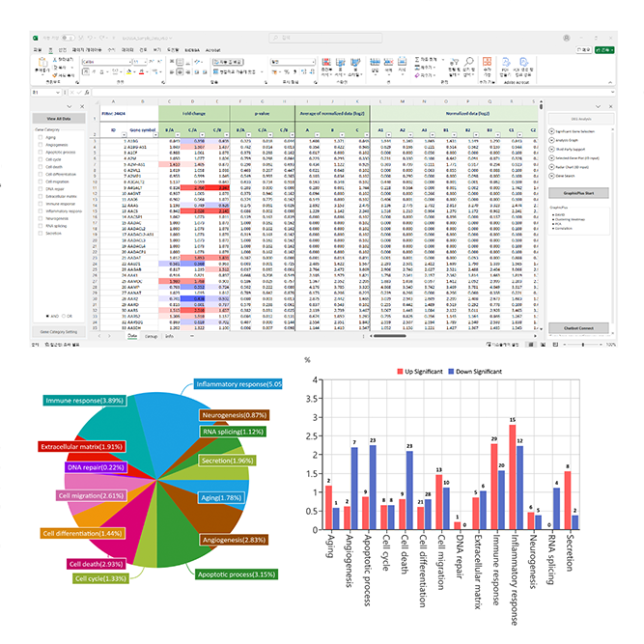Click the GraphicPlus Start button
This screenshot has height=644, width=644.
tap(578, 193)
